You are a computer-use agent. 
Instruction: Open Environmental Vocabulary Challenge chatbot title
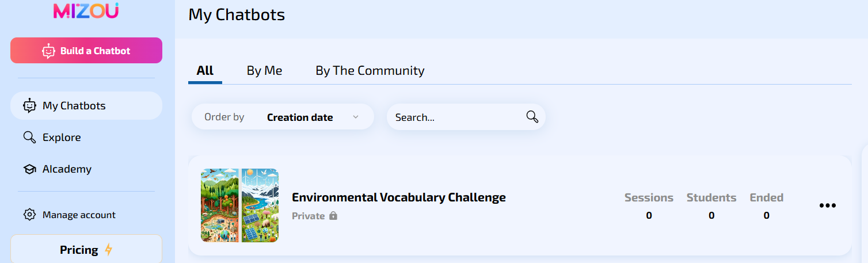coord(399,197)
